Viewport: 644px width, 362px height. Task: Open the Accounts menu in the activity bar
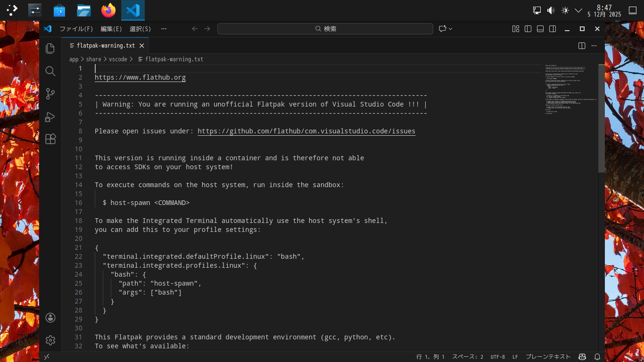tap(50, 318)
